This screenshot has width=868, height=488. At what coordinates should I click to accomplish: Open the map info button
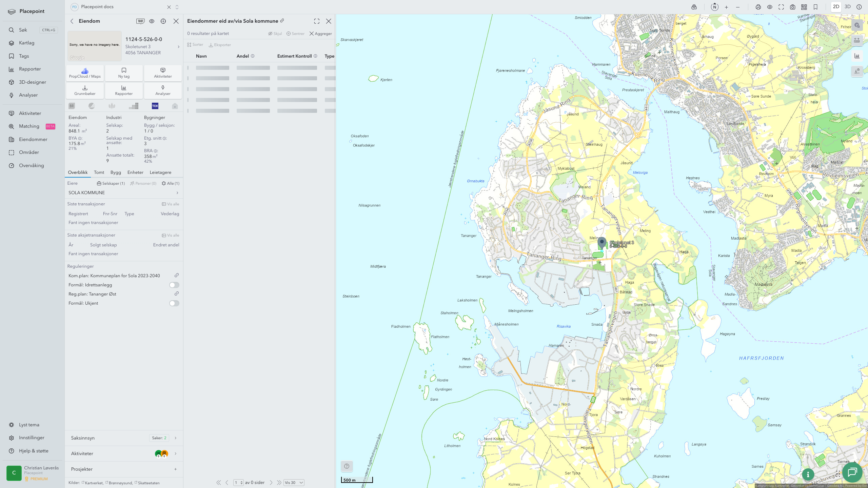[808, 474]
